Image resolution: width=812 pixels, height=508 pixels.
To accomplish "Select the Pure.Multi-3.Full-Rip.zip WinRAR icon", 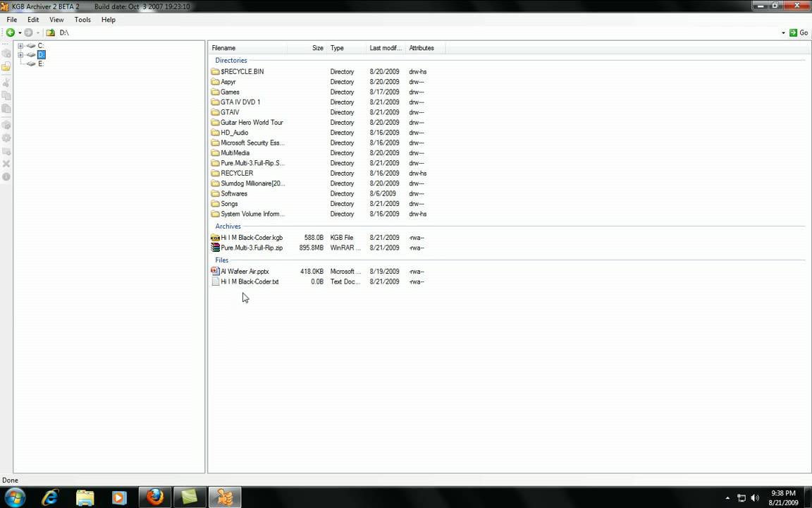I will point(216,248).
